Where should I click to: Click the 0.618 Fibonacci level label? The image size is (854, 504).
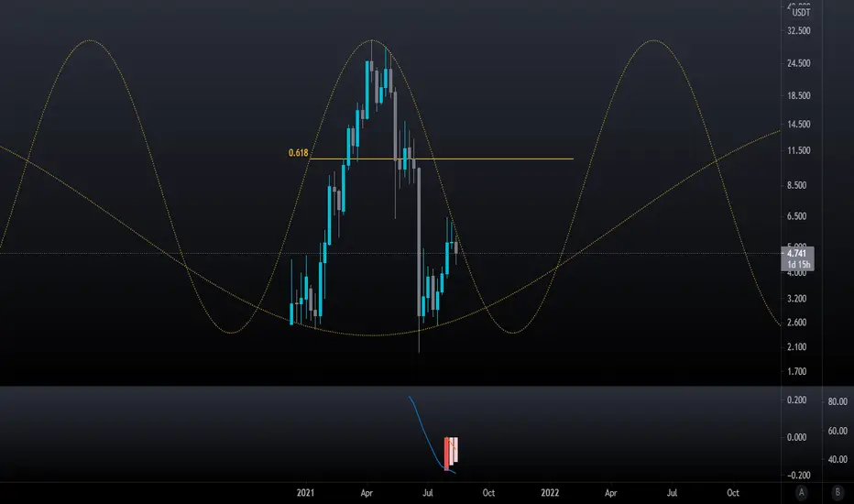298,153
